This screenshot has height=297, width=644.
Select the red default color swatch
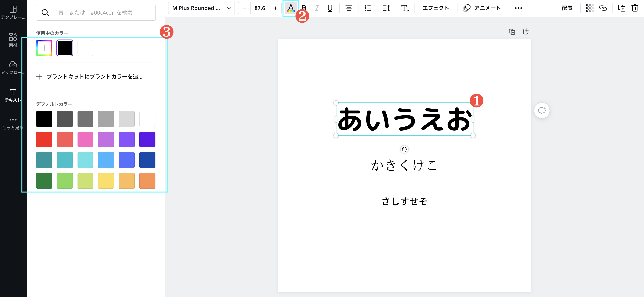(x=44, y=139)
